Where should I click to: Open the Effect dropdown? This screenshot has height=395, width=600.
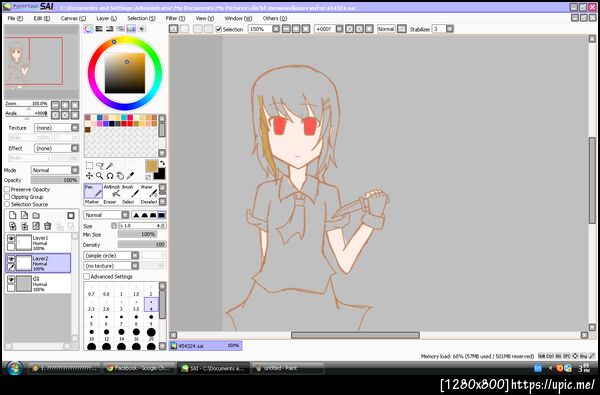(x=57, y=148)
